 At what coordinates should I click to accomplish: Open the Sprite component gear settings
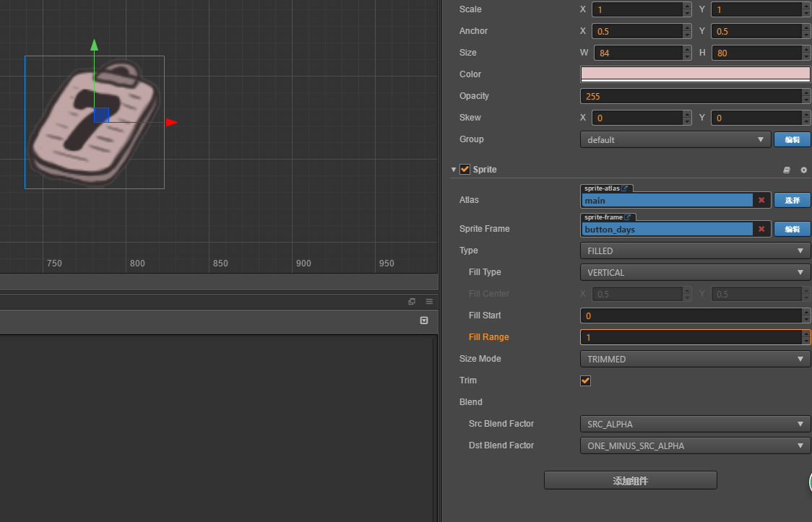click(803, 170)
